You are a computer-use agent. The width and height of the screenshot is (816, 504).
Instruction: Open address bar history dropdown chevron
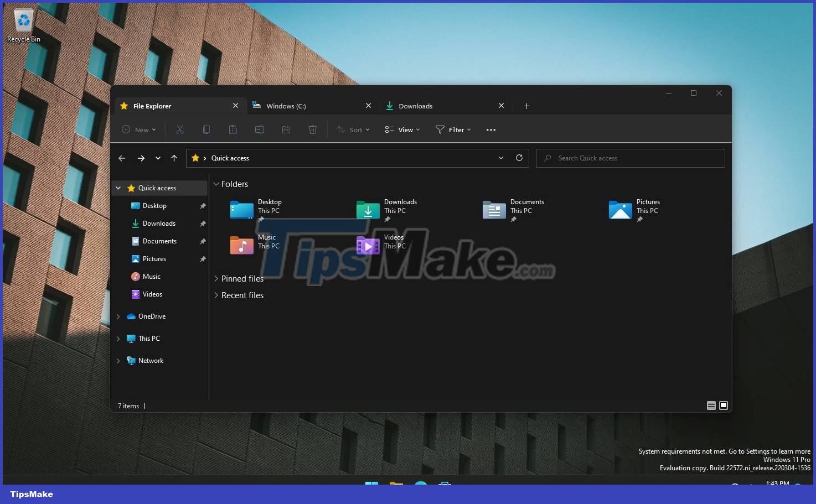point(501,158)
